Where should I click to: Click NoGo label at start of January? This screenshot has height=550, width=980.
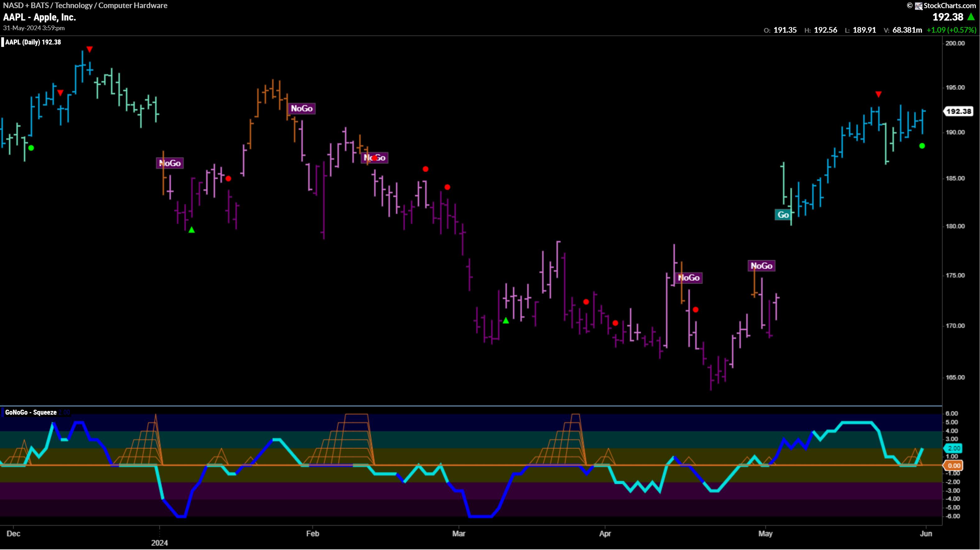pyautogui.click(x=170, y=163)
